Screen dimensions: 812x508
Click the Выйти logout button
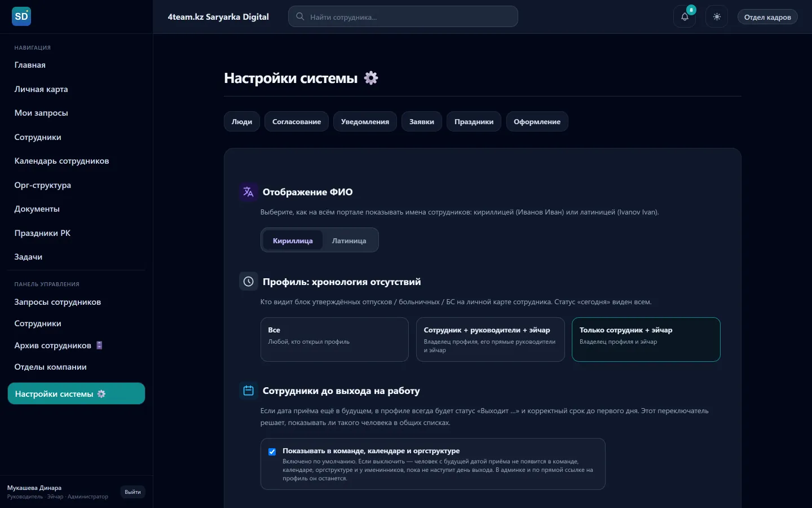pyautogui.click(x=133, y=492)
